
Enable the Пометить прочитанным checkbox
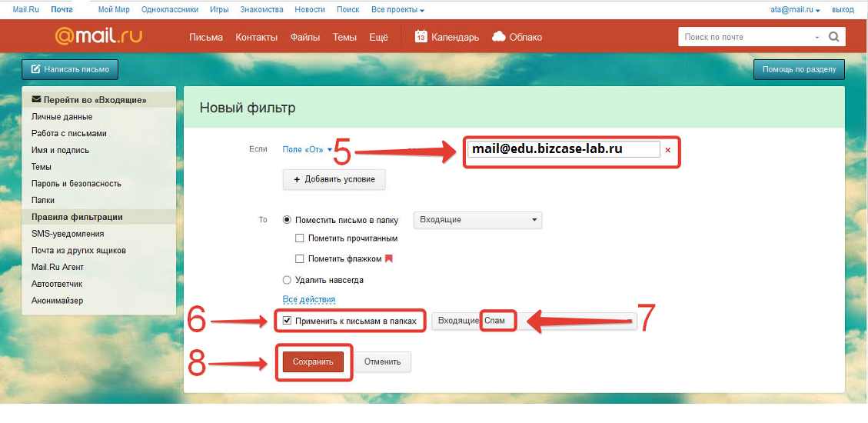coord(300,238)
